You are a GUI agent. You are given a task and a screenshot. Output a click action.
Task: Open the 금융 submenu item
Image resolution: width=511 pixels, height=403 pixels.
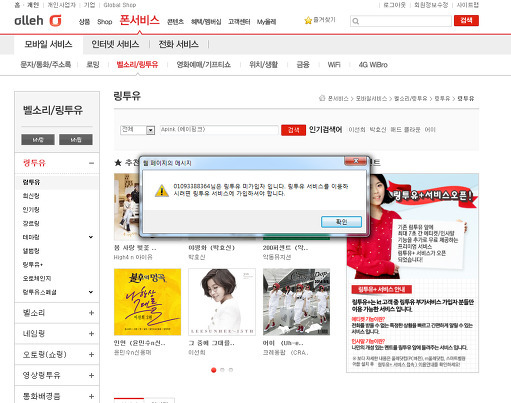303,64
